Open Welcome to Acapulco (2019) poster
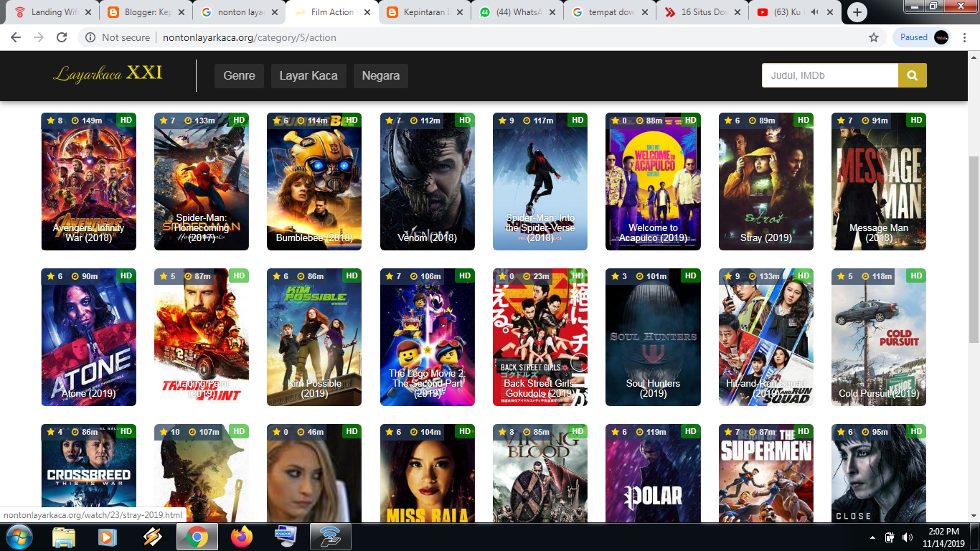The width and height of the screenshot is (980, 551). 653,182
